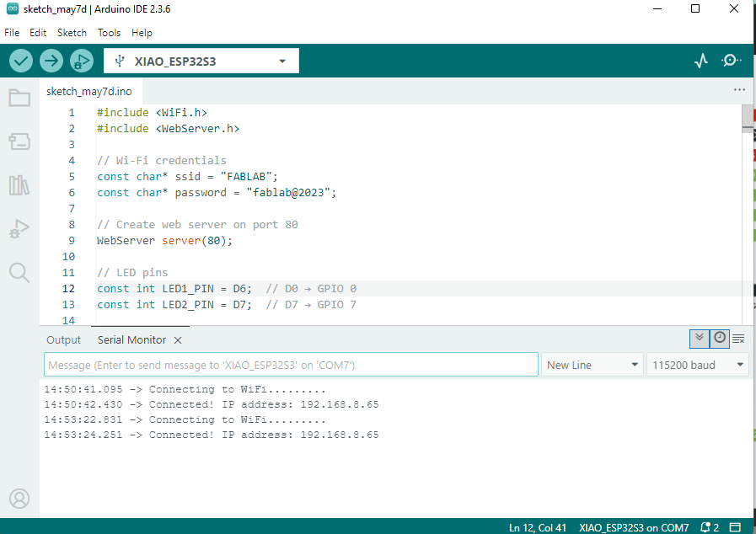Click the 14:50:41.095 Connecting to WiFi log line
Viewport: 756px width, 534px height.
coord(185,389)
